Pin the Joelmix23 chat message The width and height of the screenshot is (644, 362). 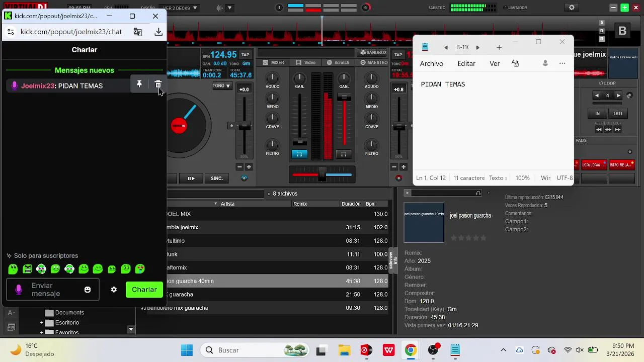139,84
